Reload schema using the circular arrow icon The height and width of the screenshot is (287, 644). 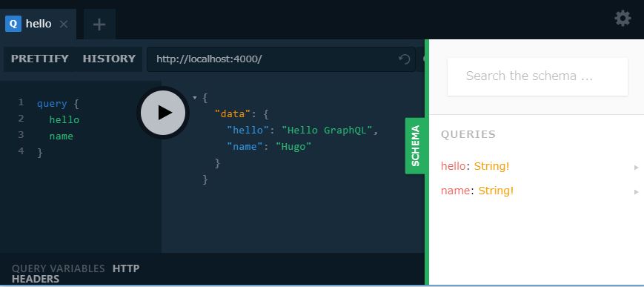[x=405, y=59]
